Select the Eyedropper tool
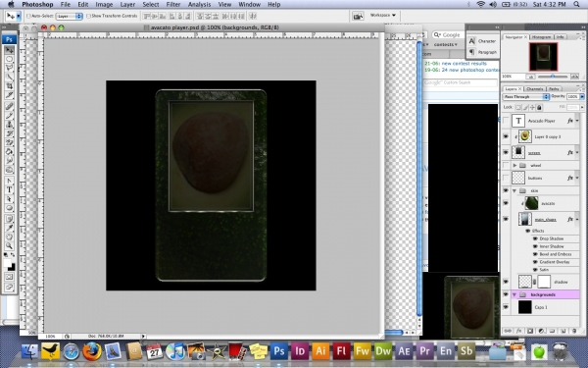The image size is (588, 368). tap(10, 228)
